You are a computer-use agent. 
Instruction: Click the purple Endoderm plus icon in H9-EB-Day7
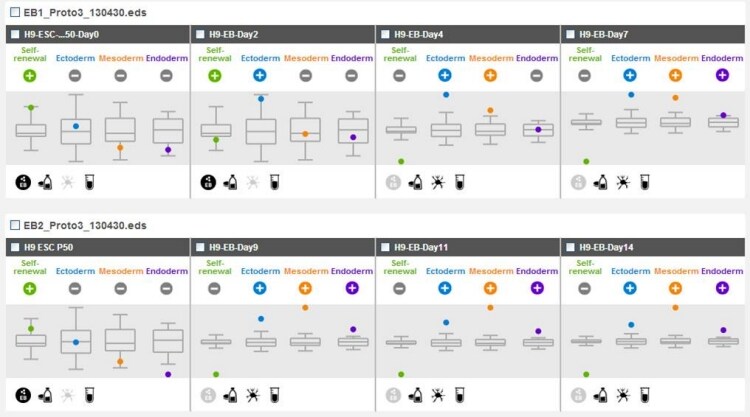coord(721,75)
